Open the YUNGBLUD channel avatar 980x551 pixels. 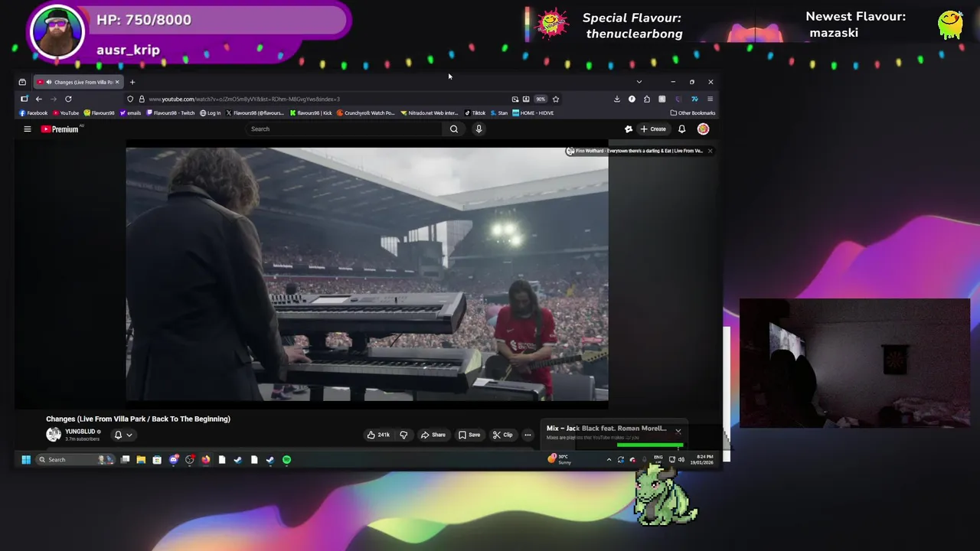[54, 435]
